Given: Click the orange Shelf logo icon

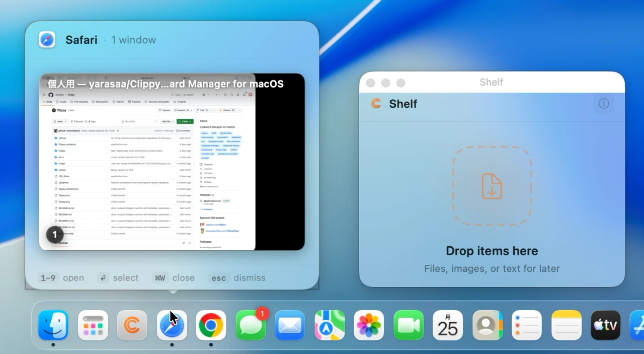Looking at the screenshot, I should (x=376, y=104).
